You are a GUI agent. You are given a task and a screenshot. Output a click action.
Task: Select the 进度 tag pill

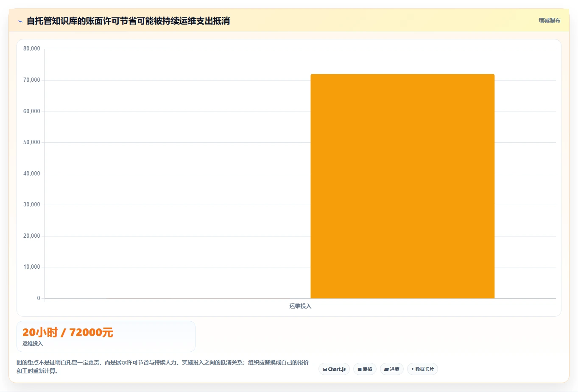(x=392, y=369)
